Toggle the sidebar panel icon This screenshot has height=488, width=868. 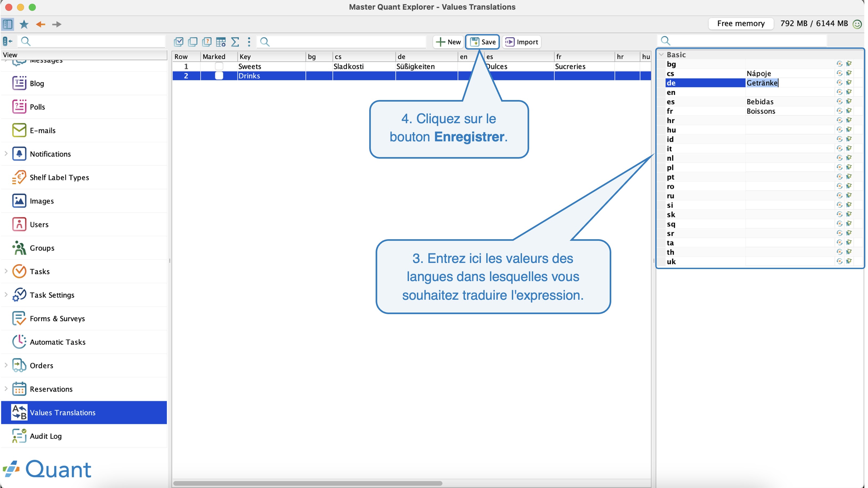8,24
